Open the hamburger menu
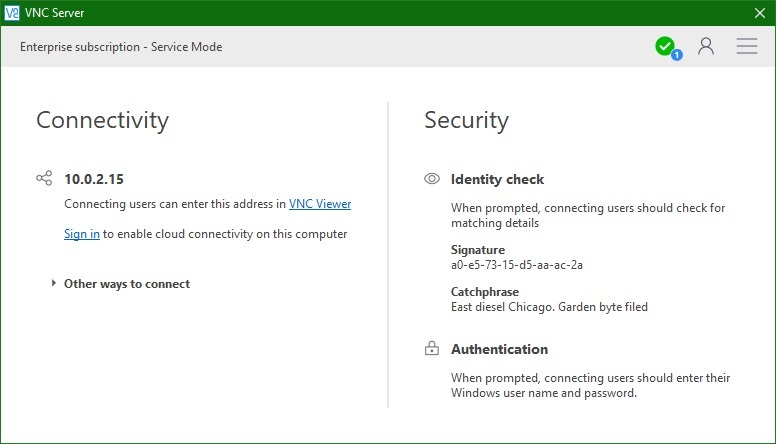Viewport: 776px width, 444px height. pos(746,46)
